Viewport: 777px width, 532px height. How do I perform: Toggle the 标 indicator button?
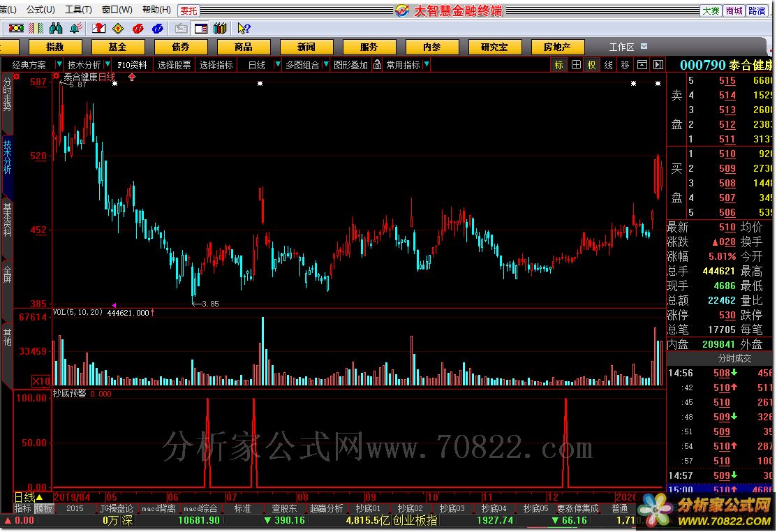tap(559, 65)
